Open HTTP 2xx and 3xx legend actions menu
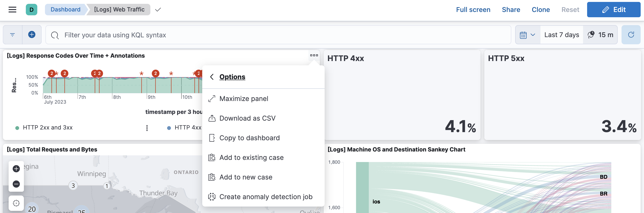The image size is (644, 213). (x=147, y=128)
